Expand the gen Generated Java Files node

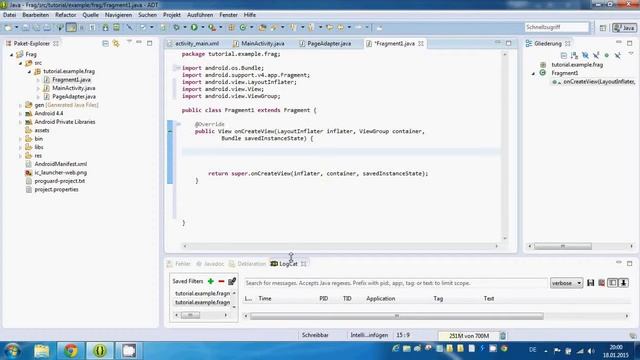point(20,105)
